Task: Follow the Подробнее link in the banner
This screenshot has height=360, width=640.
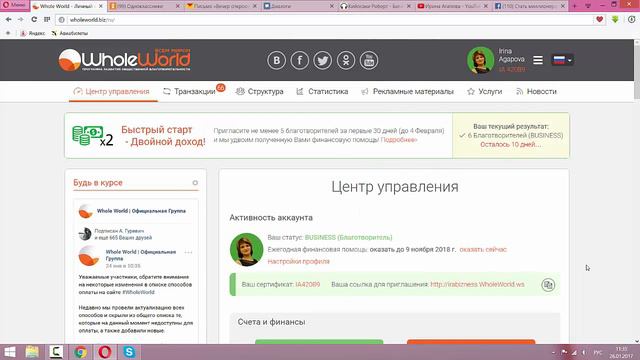Action: (399, 140)
